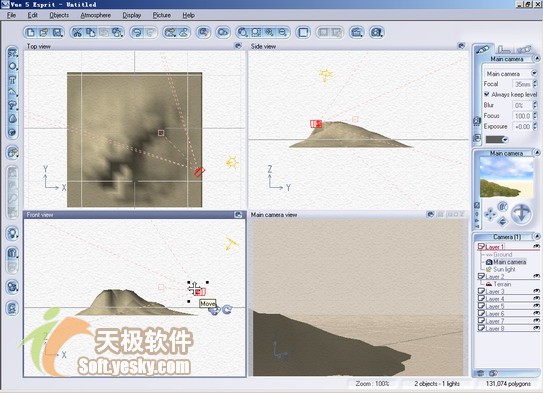
Task: Click the Main camera preview thumbnail
Action: 506,177
